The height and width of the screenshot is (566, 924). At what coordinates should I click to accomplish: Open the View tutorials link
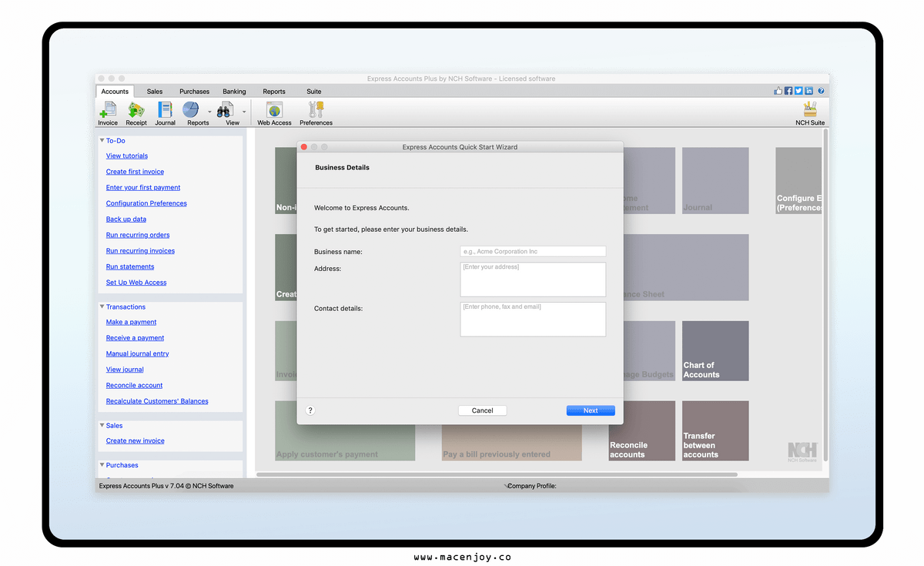127,156
